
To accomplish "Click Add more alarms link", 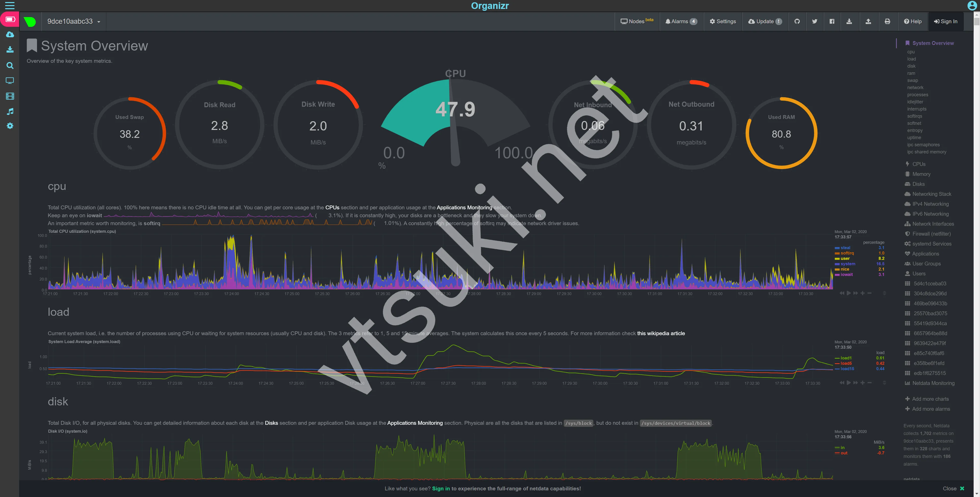I will coord(927,409).
